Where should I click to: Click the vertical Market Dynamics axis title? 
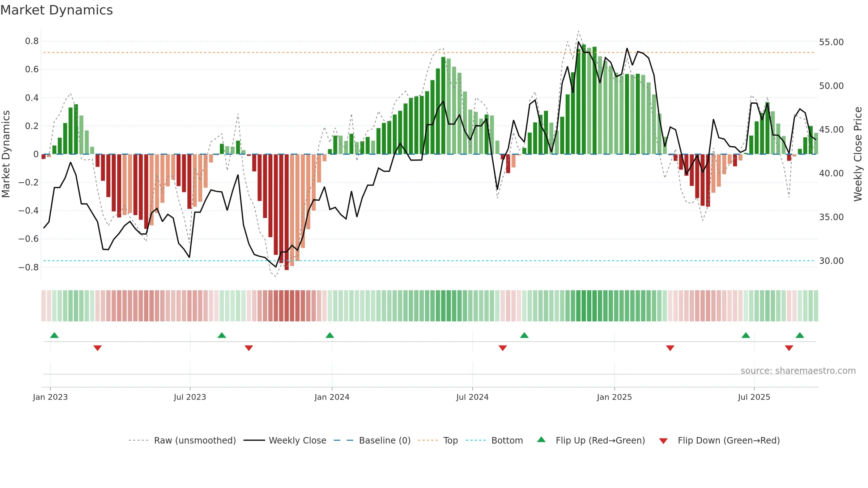pyautogui.click(x=6, y=154)
